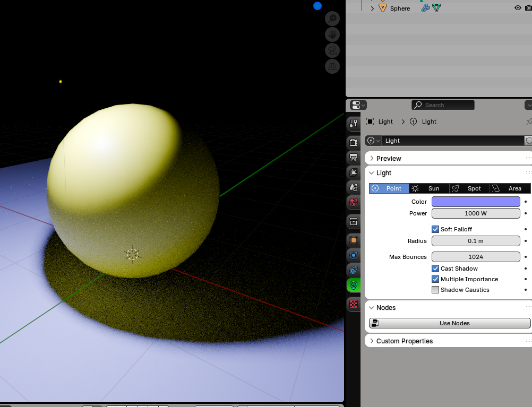Viewport: 532px width, 407px height.
Task: Click the zoom view gizmo in viewport
Action: click(332, 19)
